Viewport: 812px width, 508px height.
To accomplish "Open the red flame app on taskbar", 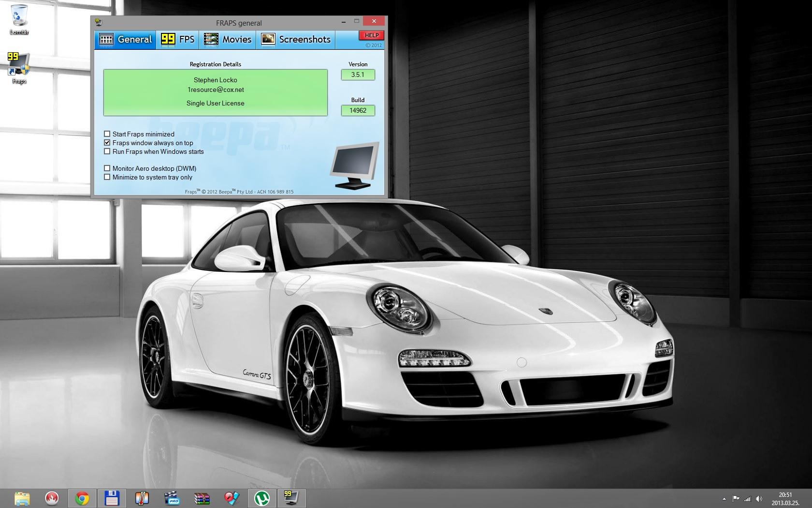I will point(52,498).
